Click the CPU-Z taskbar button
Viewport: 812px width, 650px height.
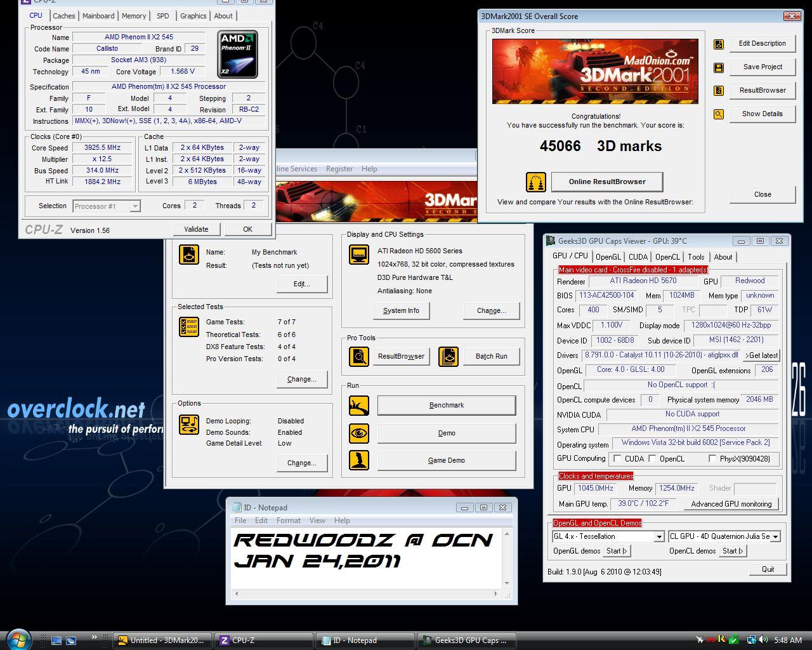[x=265, y=640]
